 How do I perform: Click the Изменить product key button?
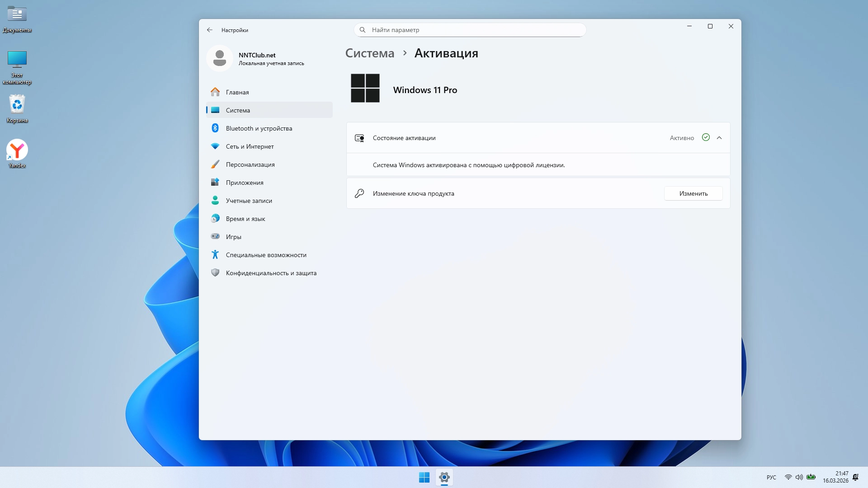pyautogui.click(x=693, y=193)
